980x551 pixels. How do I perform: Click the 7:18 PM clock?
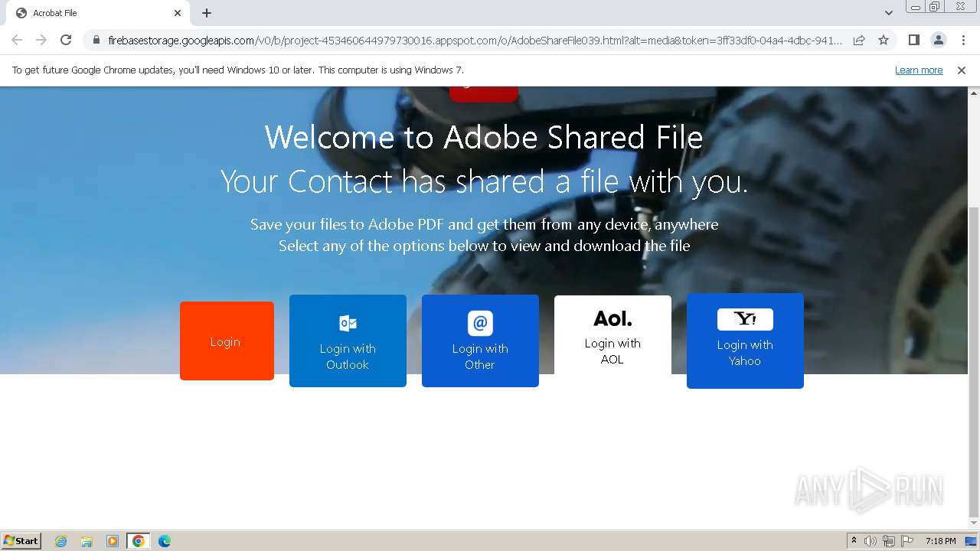point(940,541)
